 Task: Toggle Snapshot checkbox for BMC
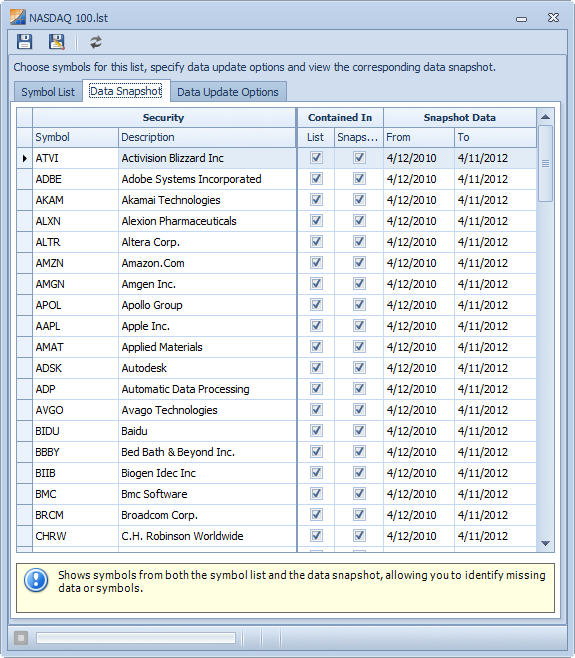[359, 494]
